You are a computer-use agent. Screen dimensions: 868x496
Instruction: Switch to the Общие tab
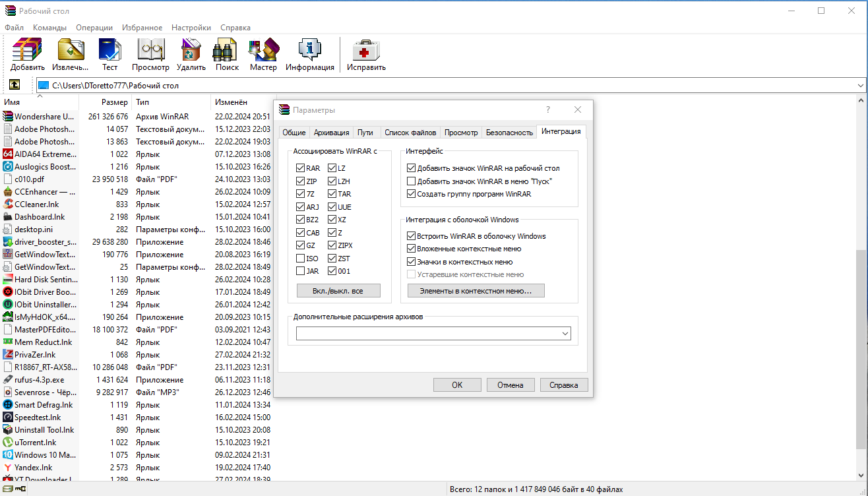pos(294,133)
